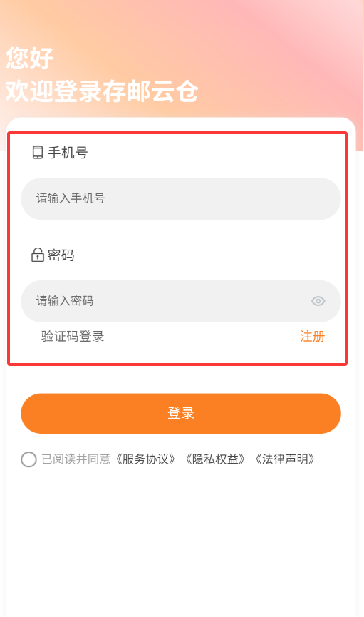
Task: Show password using the eye icon
Action: coord(318,302)
